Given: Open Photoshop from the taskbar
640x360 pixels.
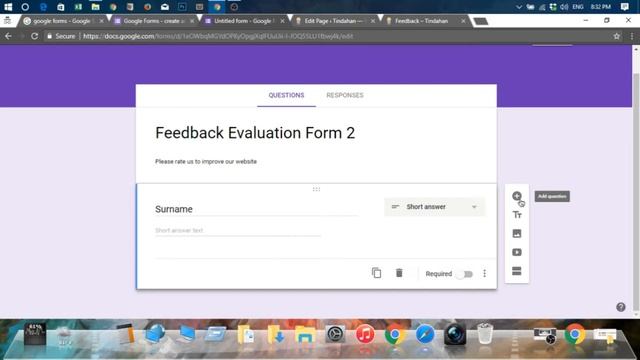Looking at the screenshot, I should coord(182,7).
